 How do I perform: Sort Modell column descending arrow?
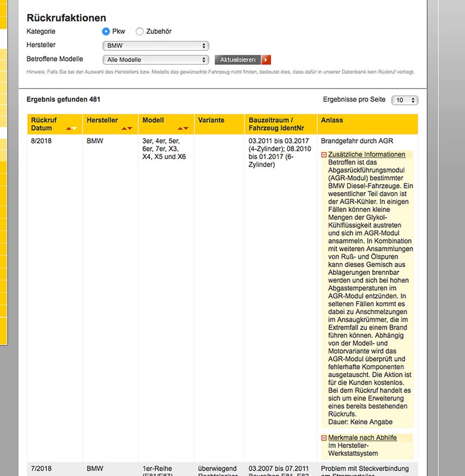(x=186, y=129)
